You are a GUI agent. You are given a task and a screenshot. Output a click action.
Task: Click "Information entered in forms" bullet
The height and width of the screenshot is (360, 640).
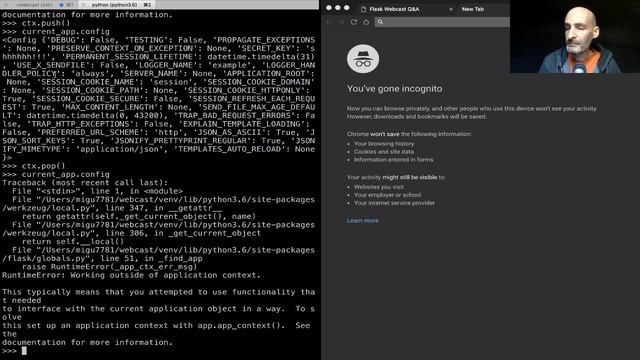(393, 160)
